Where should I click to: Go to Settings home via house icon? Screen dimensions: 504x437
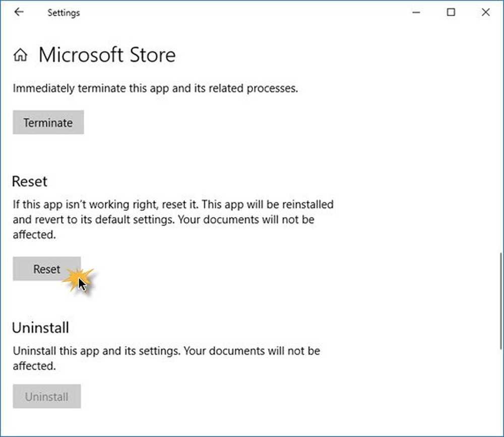point(20,55)
